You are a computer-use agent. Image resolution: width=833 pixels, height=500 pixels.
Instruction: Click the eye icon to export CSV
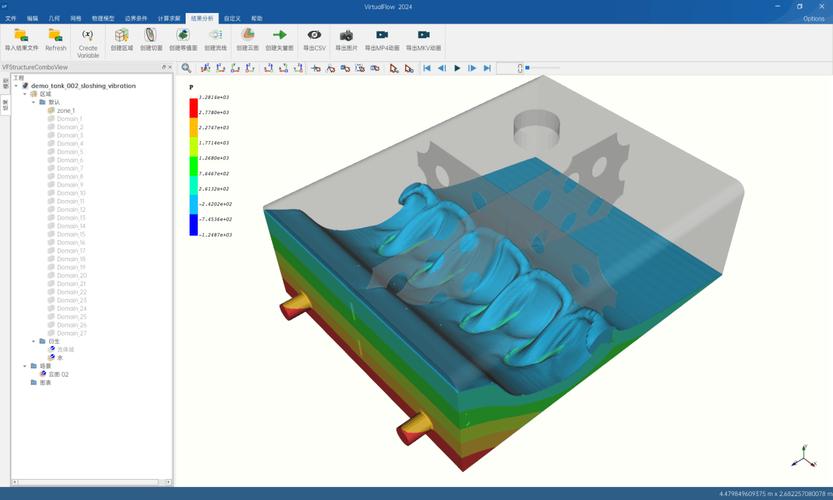[x=314, y=35]
